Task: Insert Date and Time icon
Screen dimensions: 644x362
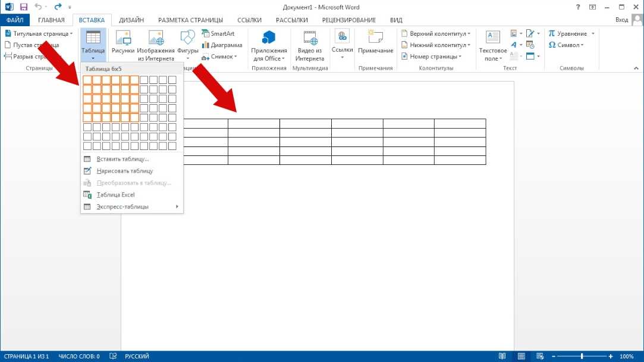Action: point(530,45)
